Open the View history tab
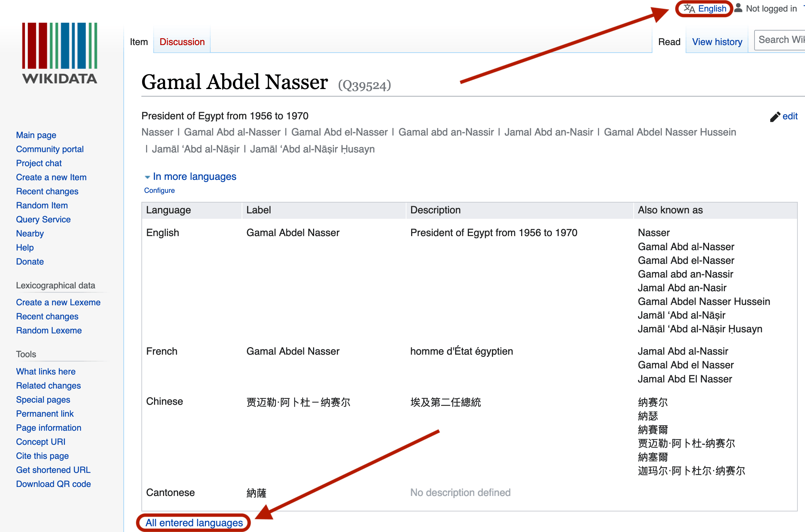805x532 pixels. coord(717,42)
